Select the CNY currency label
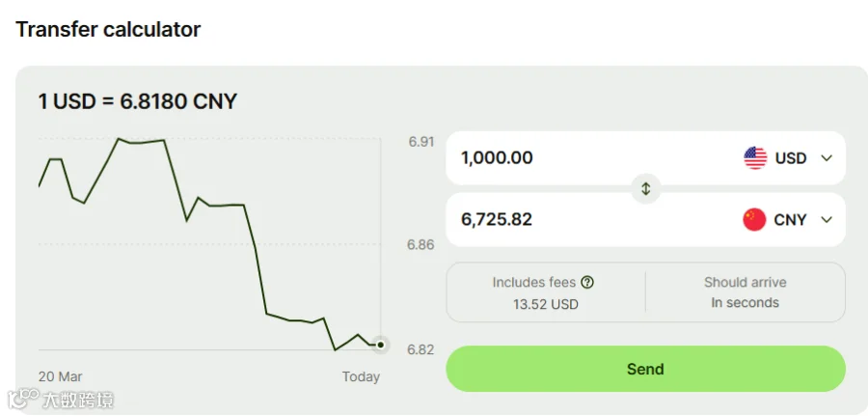The image size is (868, 416). coord(790,220)
